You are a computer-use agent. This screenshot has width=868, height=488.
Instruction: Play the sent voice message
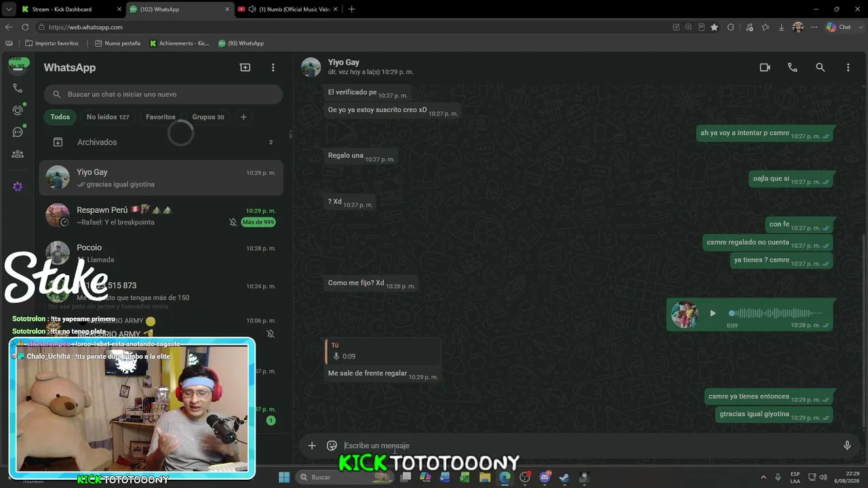713,313
